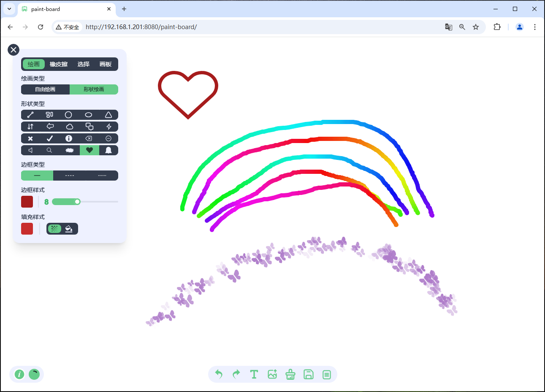Select the heart shape
545x392 pixels.
click(x=89, y=150)
